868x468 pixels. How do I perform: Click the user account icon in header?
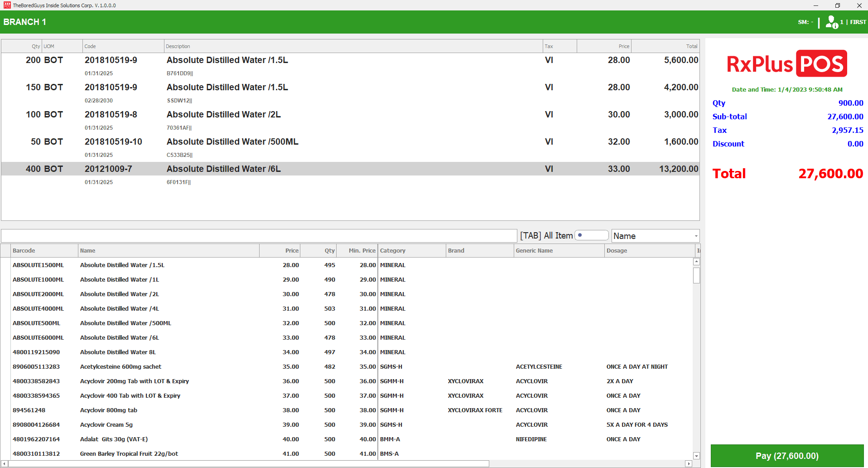pyautogui.click(x=831, y=22)
